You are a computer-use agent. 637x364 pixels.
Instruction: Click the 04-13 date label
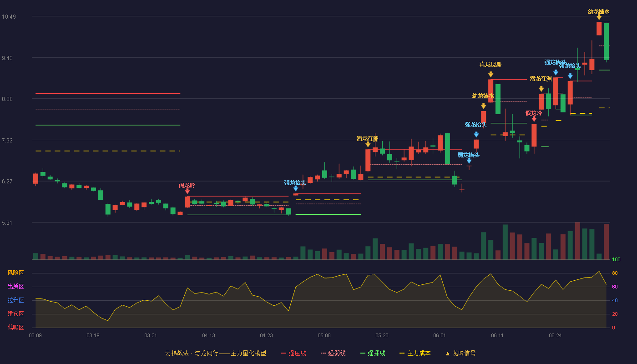point(208,335)
